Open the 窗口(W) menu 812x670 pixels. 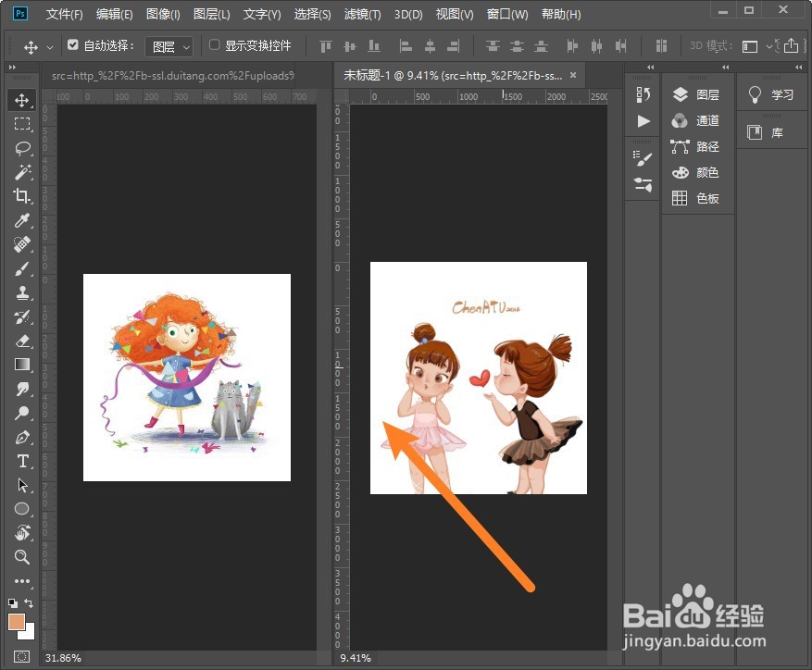click(x=507, y=15)
